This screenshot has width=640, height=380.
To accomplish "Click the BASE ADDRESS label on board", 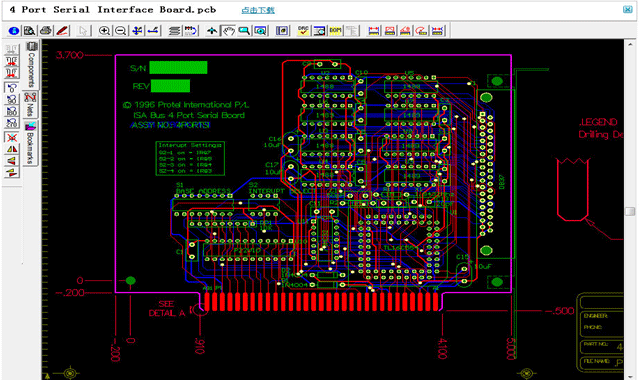I will click(x=203, y=191).
